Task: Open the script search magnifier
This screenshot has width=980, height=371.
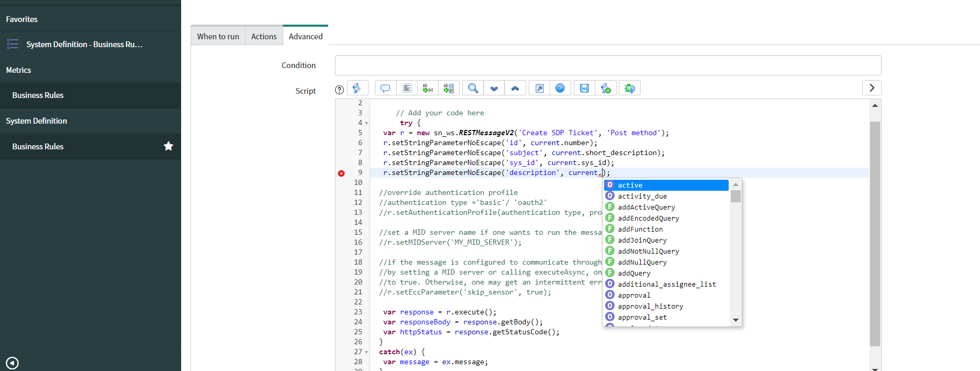Action: pyautogui.click(x=473, y=88)
